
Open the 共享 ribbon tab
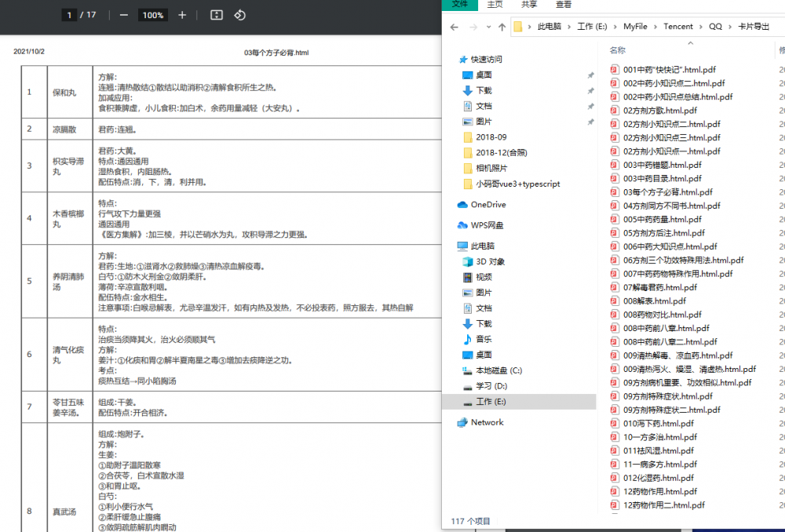pyautogui.click(x=529, y=5)
